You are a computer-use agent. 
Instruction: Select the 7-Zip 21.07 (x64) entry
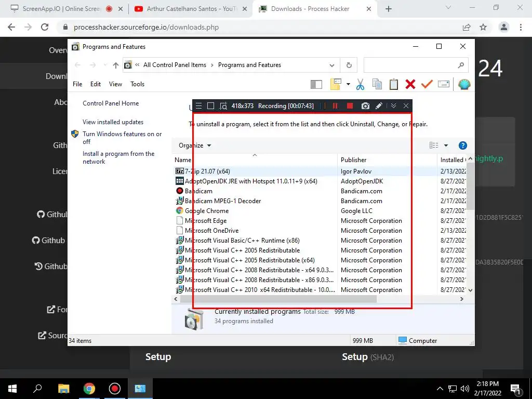tap(207, 171)
